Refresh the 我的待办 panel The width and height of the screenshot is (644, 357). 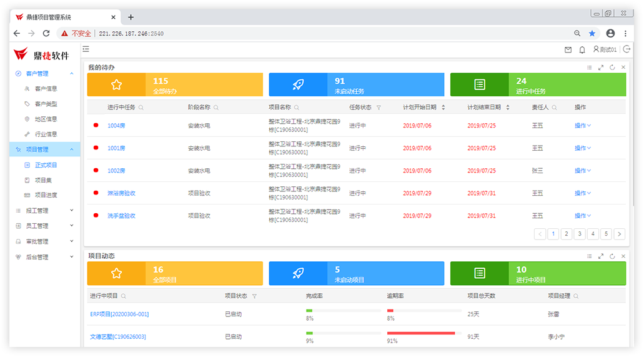612,67
